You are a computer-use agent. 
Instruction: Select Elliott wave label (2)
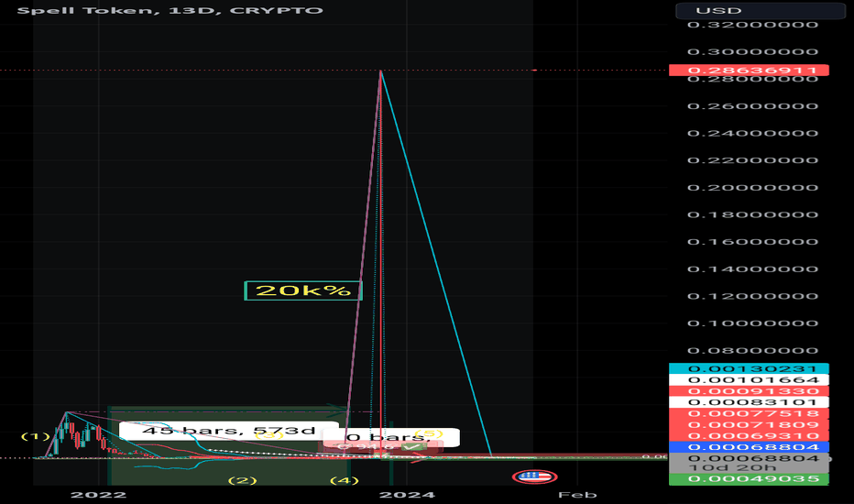coord(243,480)
